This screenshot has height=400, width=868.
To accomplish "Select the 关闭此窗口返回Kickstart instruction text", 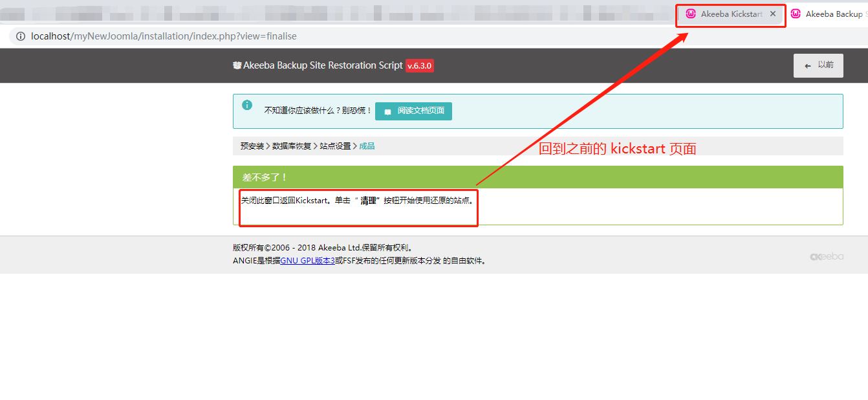I will pos(358,201).
